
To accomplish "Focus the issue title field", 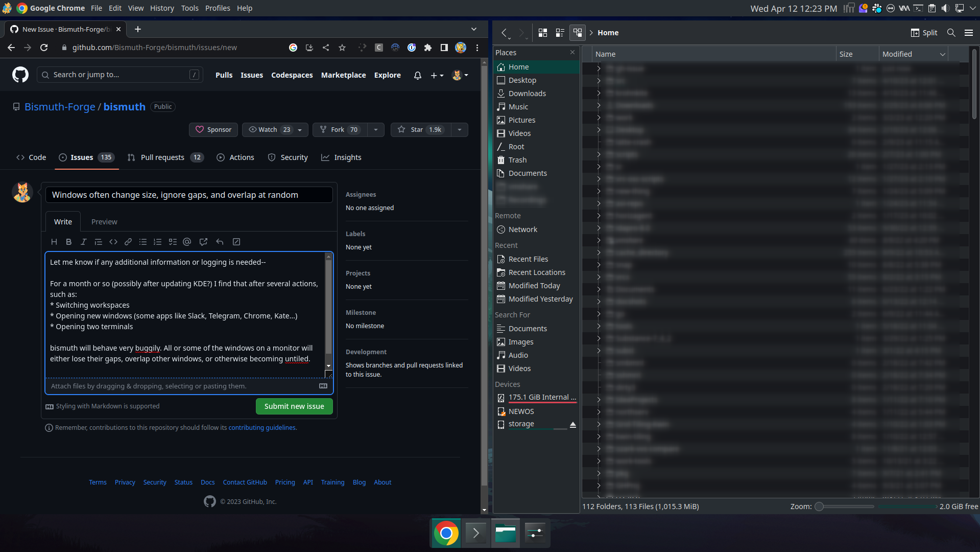I will coord(189,195).
